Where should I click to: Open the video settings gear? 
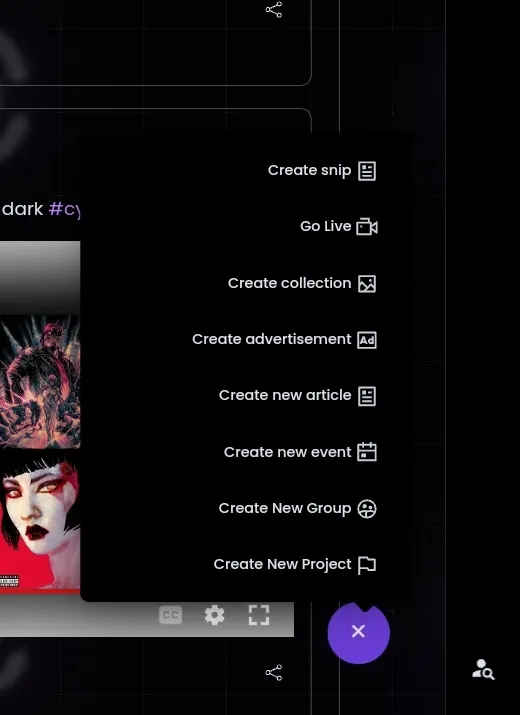tap(214, 616)
